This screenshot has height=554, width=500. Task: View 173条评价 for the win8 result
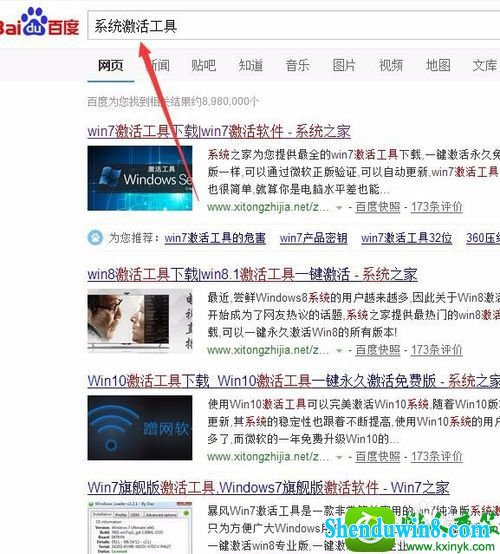(436, 350)
